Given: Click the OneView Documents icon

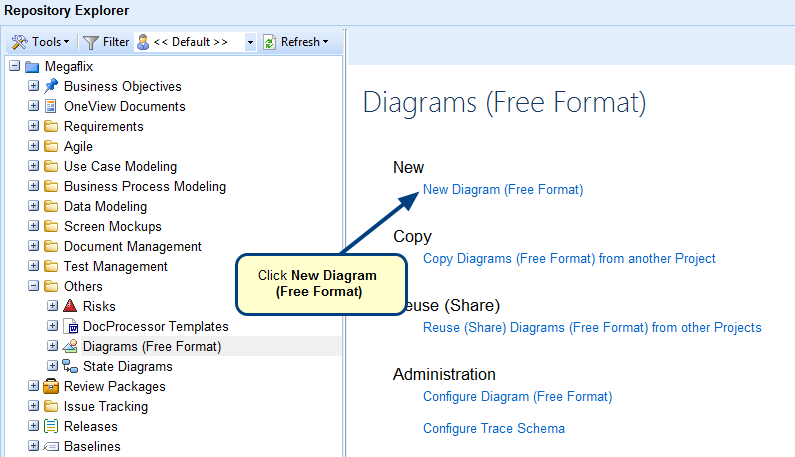Looking at the screenshot, I should coord(52,106).
